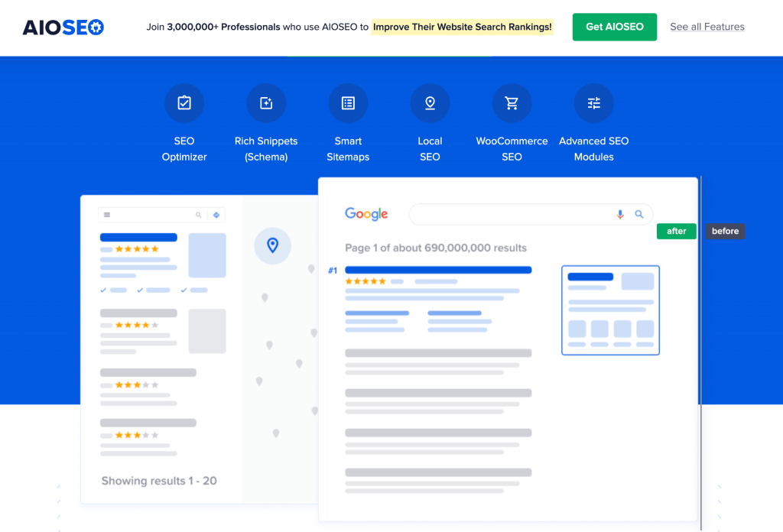Open the See all Features link
This screenshot has width=783, height=532.
pyautogui.click(x=707, y=27)
